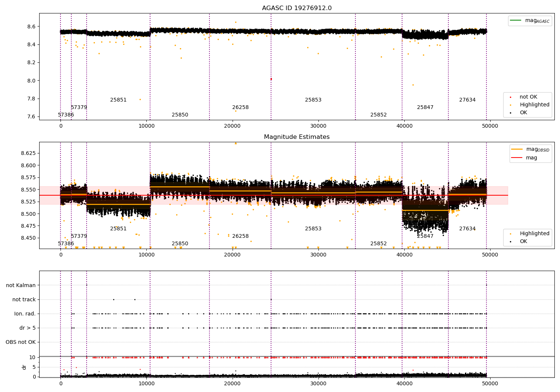Click the 8.6 y-tick of the top plot

point(31,27)
